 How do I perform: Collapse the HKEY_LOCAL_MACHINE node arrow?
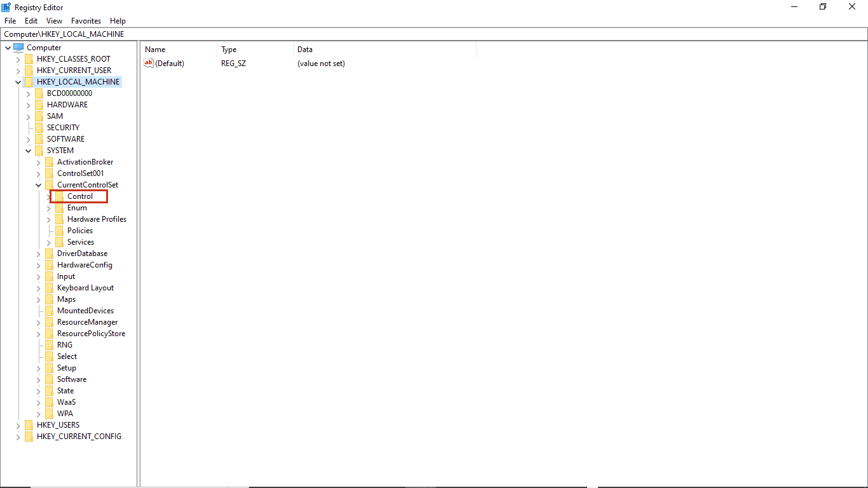point(18,82)
